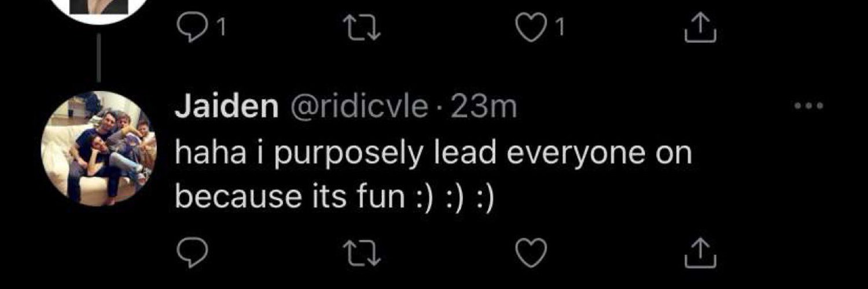Open more options for Jaiden's tweet
Viewport: 868px width, 289px height.
808,106
